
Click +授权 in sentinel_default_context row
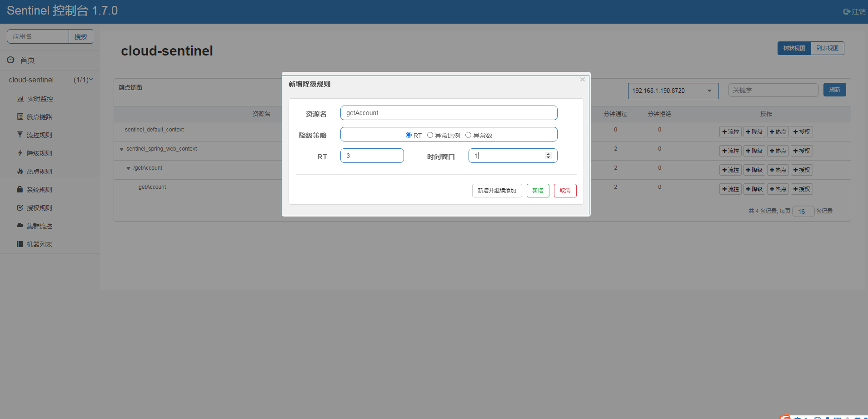(802, 132)
